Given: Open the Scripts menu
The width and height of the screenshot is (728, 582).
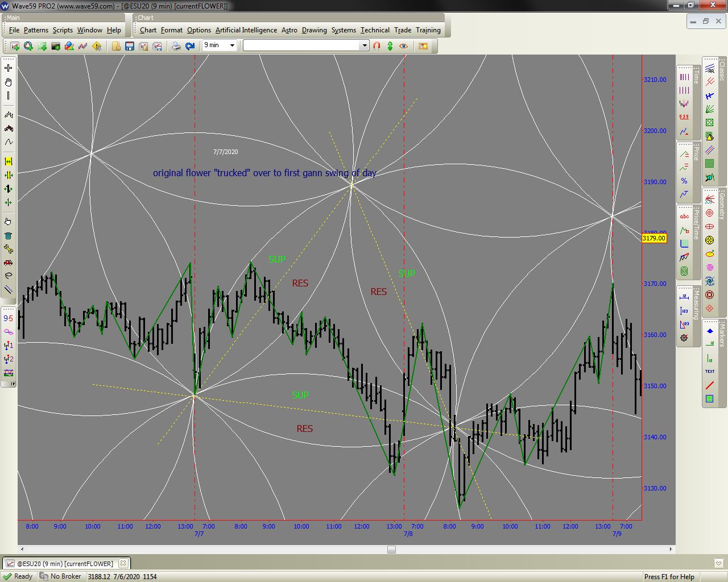Looking at the screenshot, I should coord(63,30).
